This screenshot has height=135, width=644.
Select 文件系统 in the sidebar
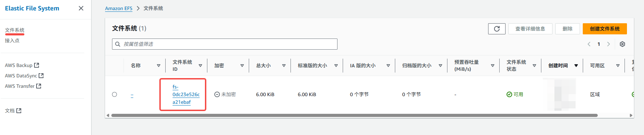tap(15, 30)
